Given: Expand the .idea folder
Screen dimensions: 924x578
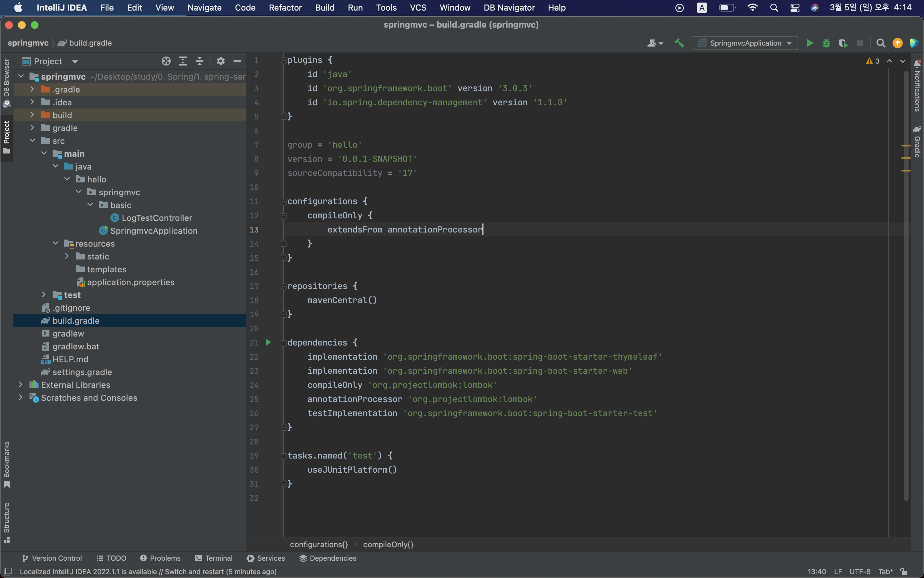Looking at the screenshot, I should (x=32, y=102).
